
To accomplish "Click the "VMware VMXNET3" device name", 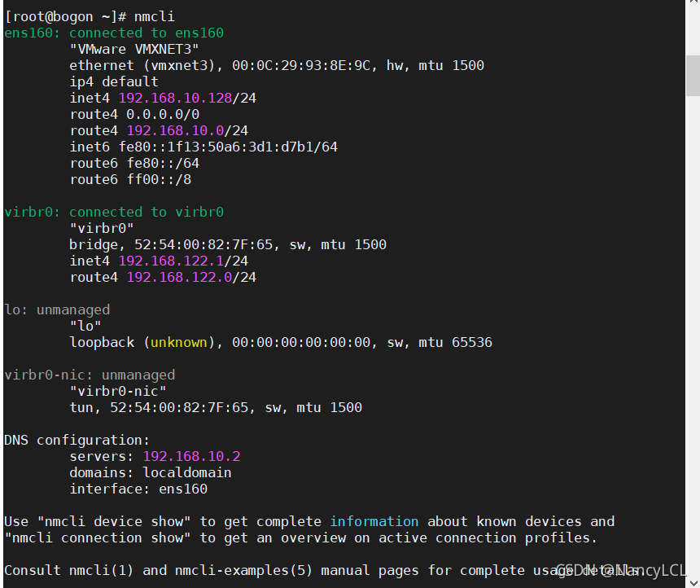I will click(134, 49).
